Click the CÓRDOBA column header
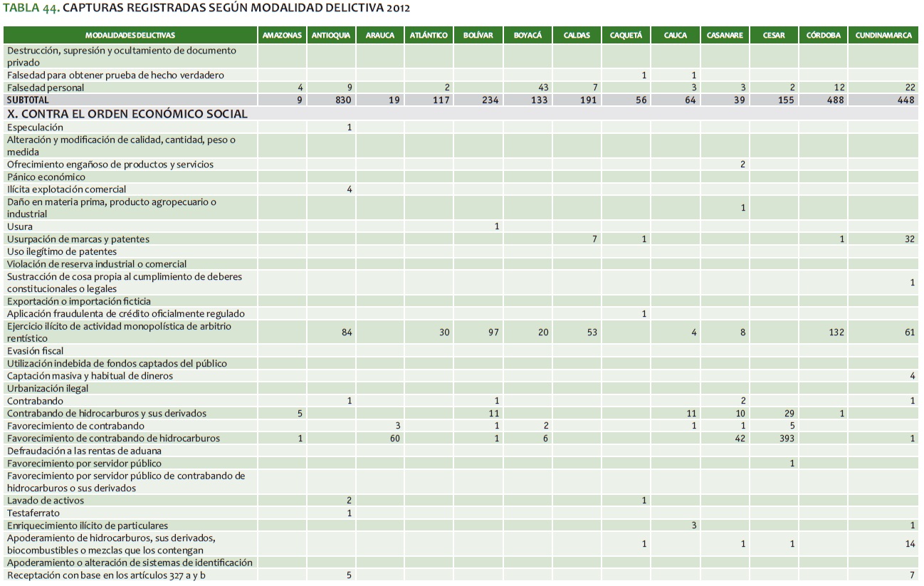The width and height of the screenshot is (924, 586). pos(823,35)
